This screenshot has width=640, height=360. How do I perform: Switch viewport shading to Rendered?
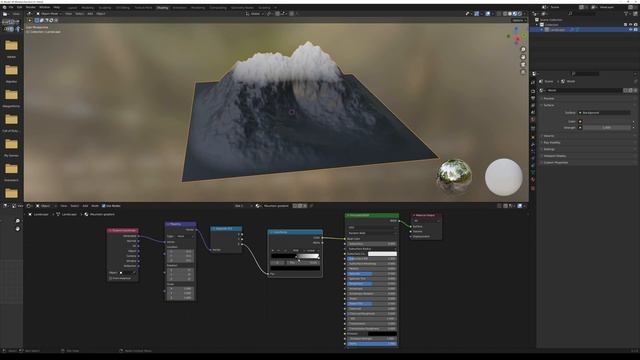coord(520,13)
